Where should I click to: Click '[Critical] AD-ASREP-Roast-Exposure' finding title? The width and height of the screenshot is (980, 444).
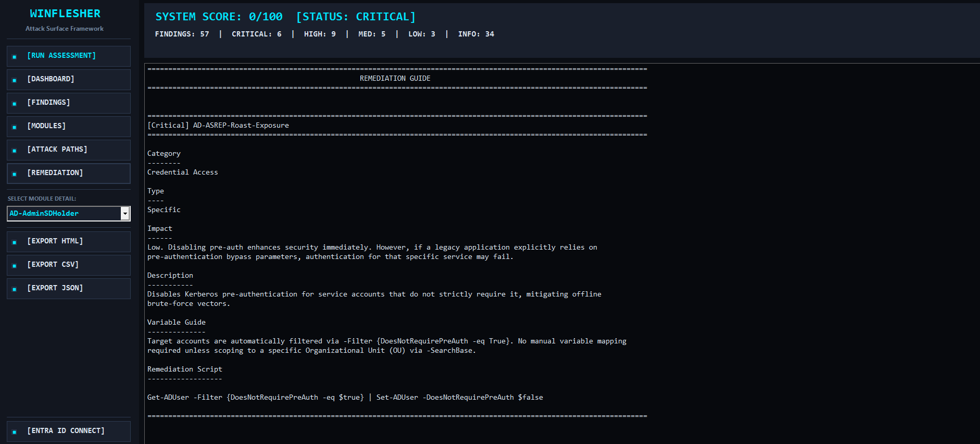[218, 125]
